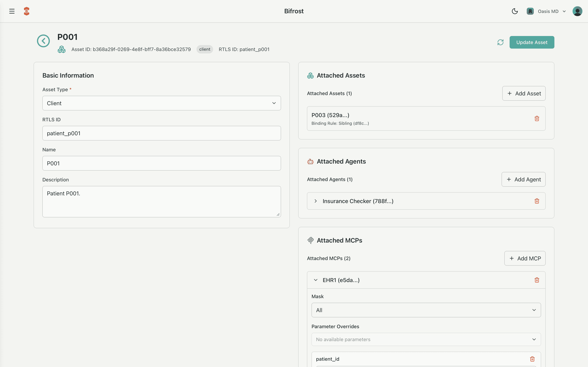Click the Update Asset button

pyautogui.click(x=532, y=42)
